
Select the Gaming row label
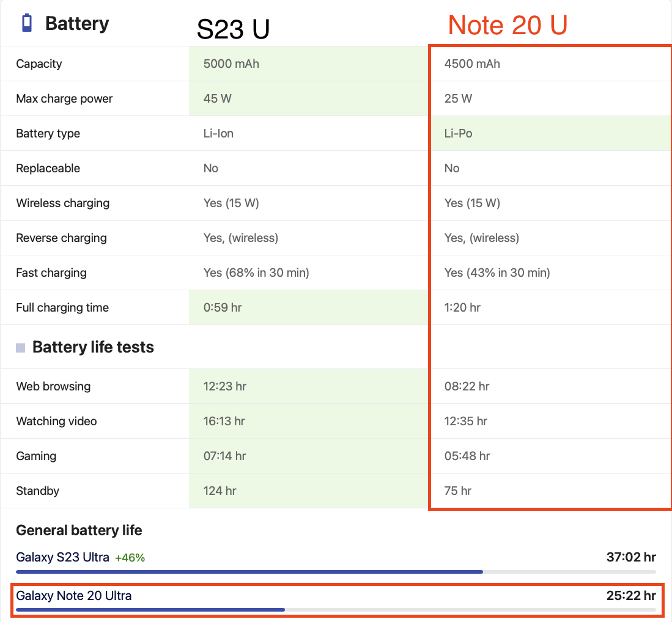36,456
